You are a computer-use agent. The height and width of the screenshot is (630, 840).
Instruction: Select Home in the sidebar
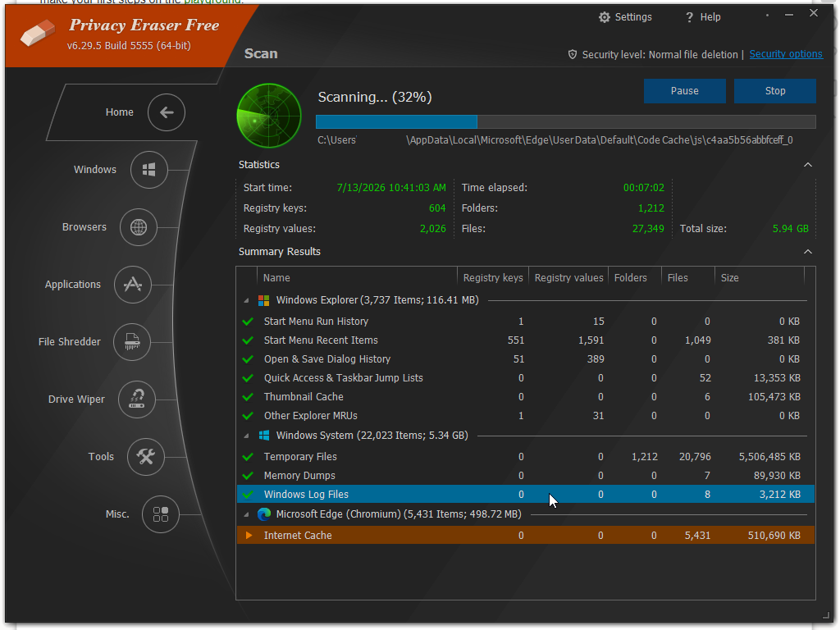120,112
